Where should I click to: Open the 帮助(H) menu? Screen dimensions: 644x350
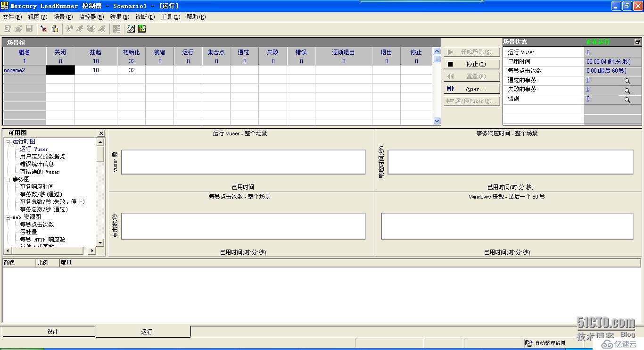(x=196, y=17)
